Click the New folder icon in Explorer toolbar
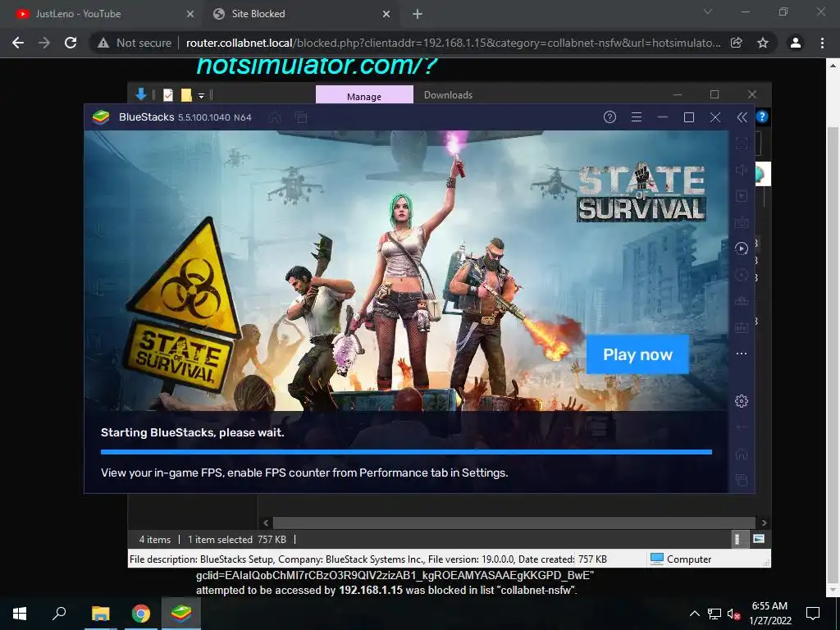 (x=186, y=95)
